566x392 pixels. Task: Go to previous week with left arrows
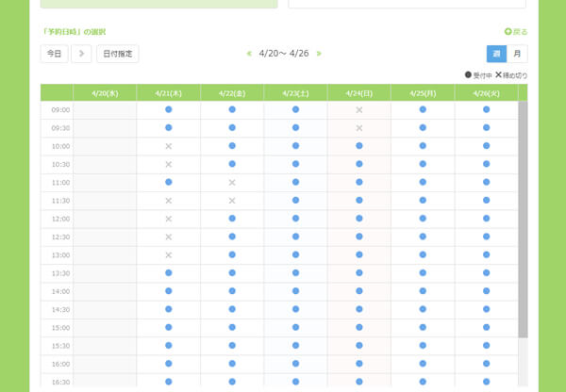pyautogui.click(x=249, y=54)
